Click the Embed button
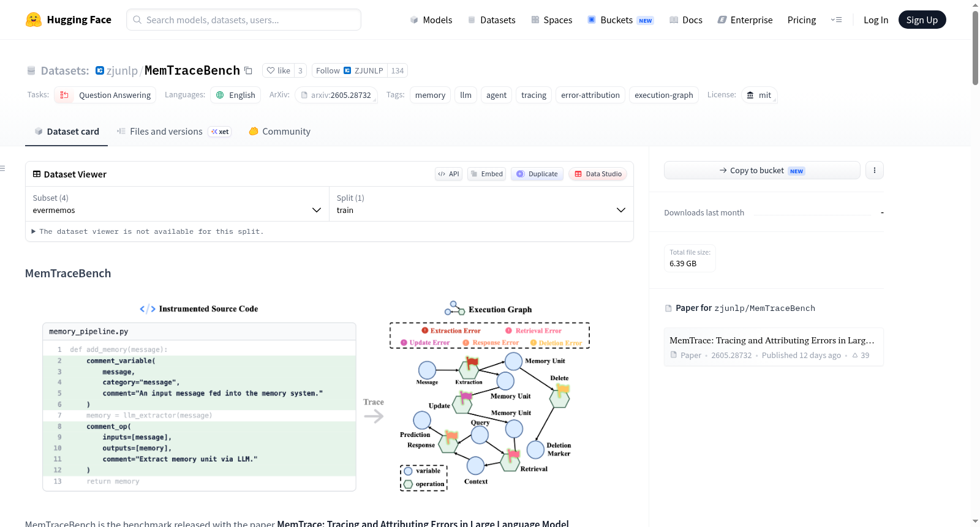Image resolution: width=980 pixels, height=527 pixels. click(486, 174)
